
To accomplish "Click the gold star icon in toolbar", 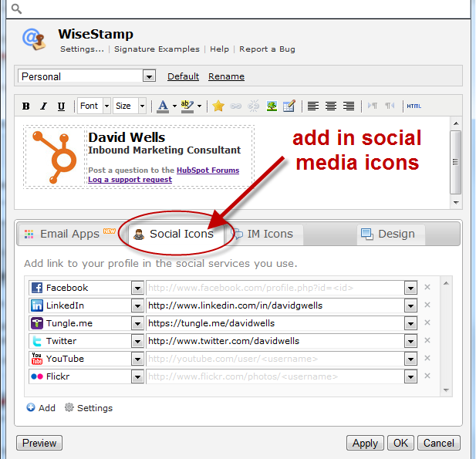I will point(218,106).
